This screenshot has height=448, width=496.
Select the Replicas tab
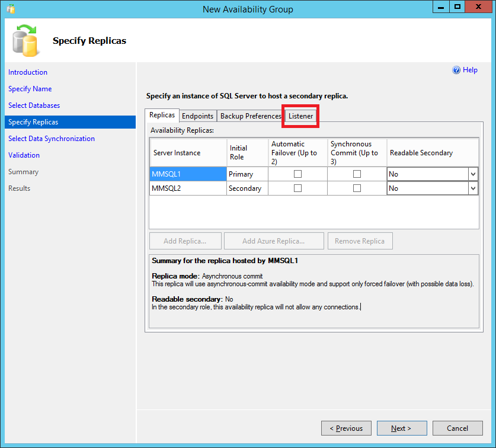click(x=162, y=116)
